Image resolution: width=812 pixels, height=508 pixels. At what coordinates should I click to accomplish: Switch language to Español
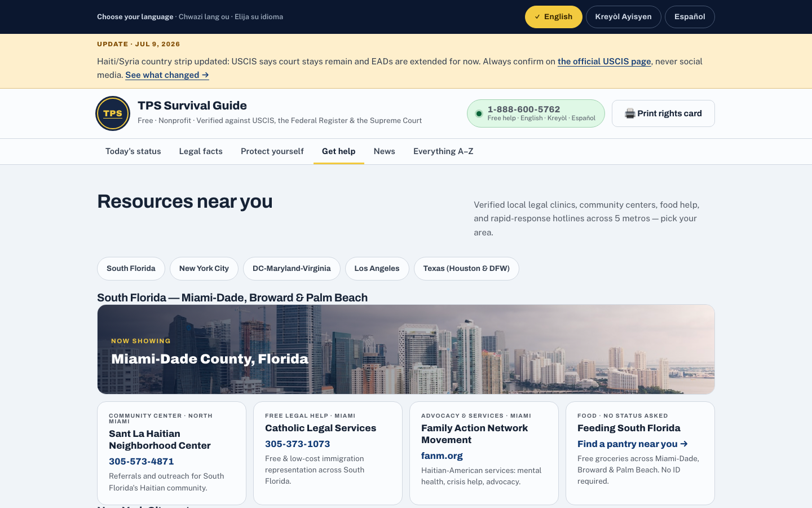tap(690, 17)
